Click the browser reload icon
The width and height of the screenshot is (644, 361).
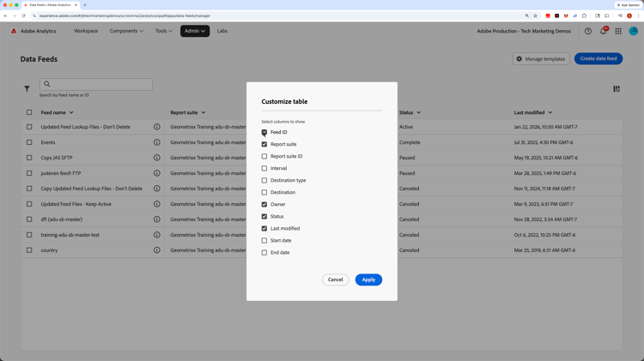(23, 15)
